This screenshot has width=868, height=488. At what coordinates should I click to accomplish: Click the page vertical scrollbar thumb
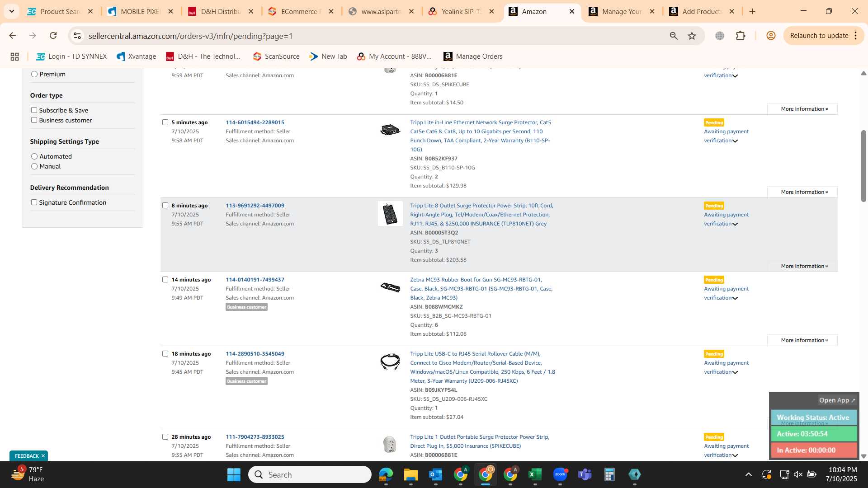(x=863, y=165)
